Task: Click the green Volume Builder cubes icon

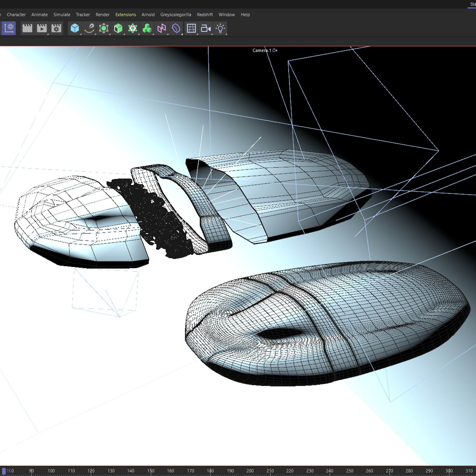Action: pos(147,28)
